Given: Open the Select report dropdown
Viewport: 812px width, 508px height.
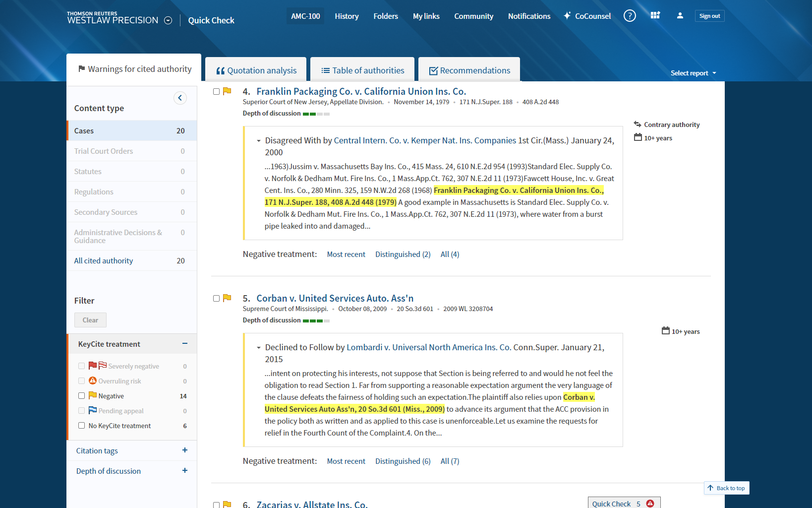Looking at the screenshot, I should click(x=693, y=73).
